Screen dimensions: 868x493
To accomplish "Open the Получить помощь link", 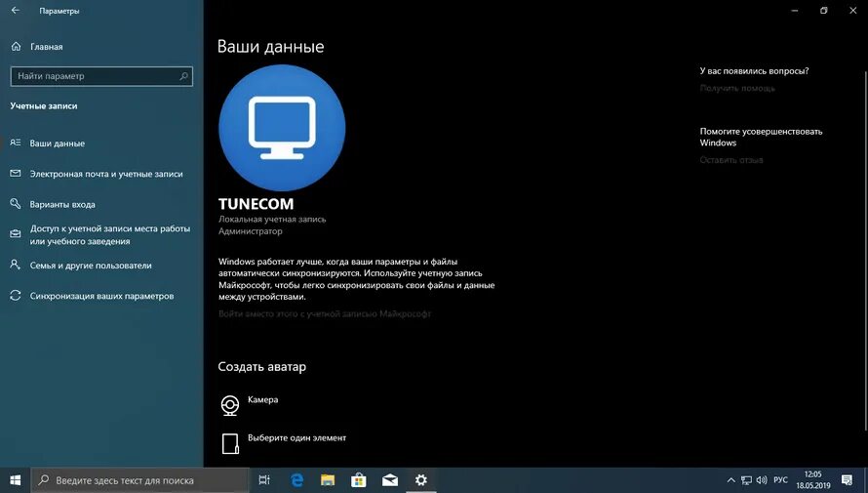I will point(737,88).
